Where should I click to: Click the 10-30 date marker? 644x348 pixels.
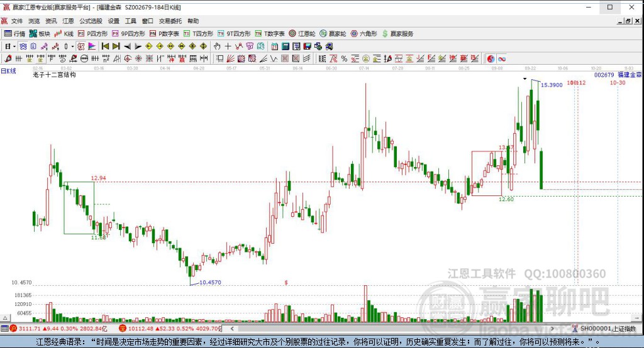point(618,82)
